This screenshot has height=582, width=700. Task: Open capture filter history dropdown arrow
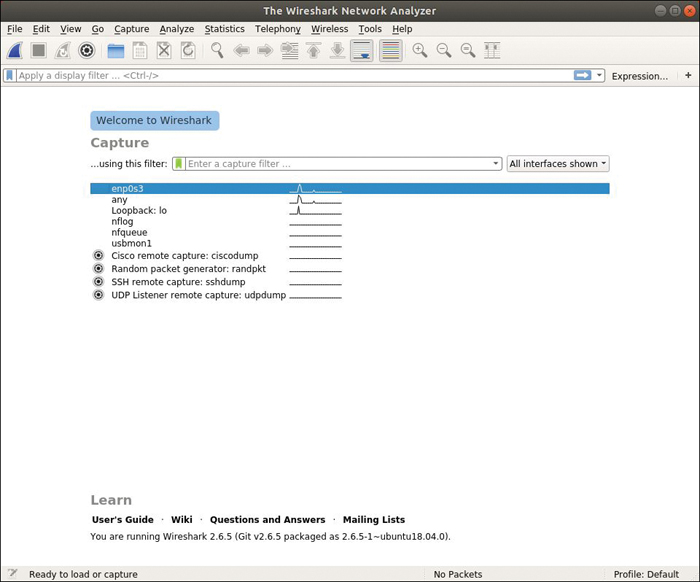coord(496,164)
